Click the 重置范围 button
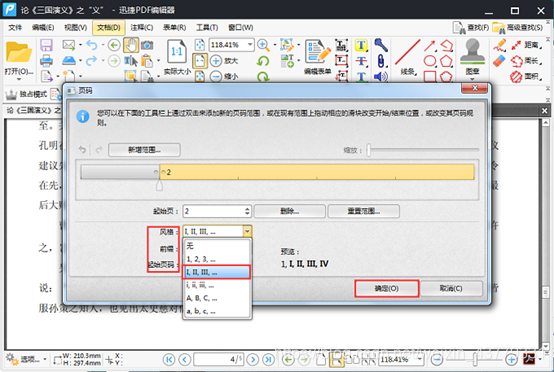This screenshot has height=372, width=554. coord(364,211)
